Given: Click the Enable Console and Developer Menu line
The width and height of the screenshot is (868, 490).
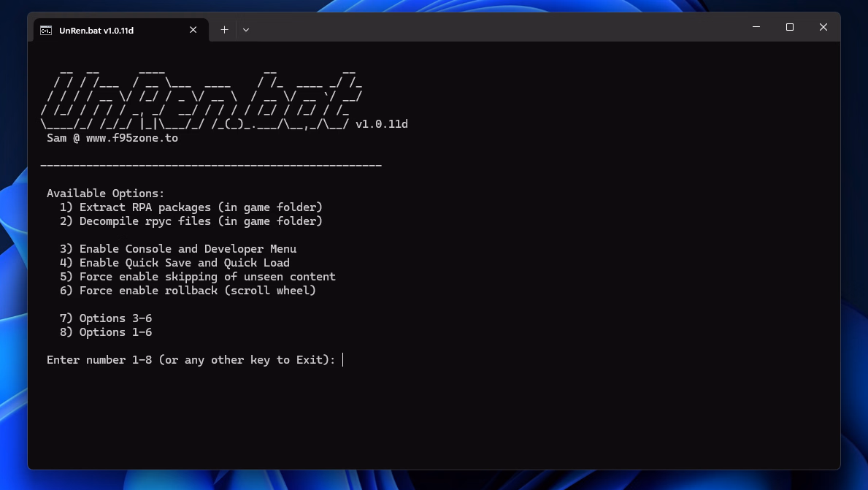Looking at the screenshot, I should coord(178,249).
